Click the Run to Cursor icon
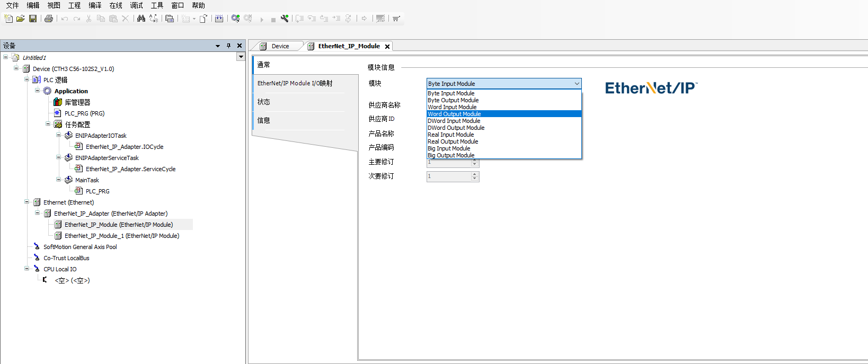 coord(336,19)
